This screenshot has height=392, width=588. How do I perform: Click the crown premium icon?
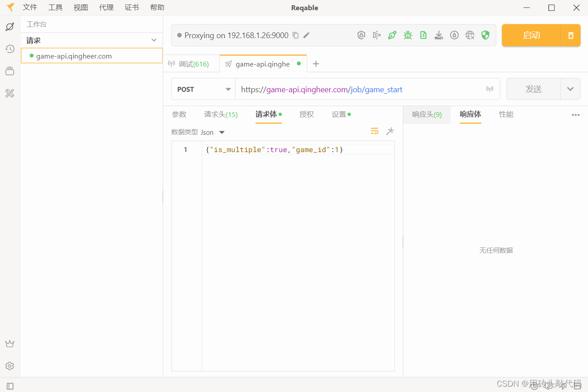[x=10, y=344]
